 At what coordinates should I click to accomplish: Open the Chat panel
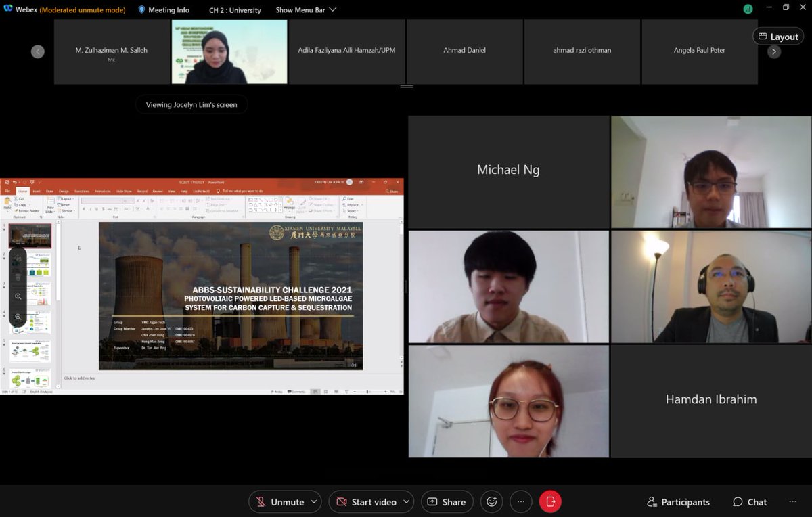[x=750, y=501]
